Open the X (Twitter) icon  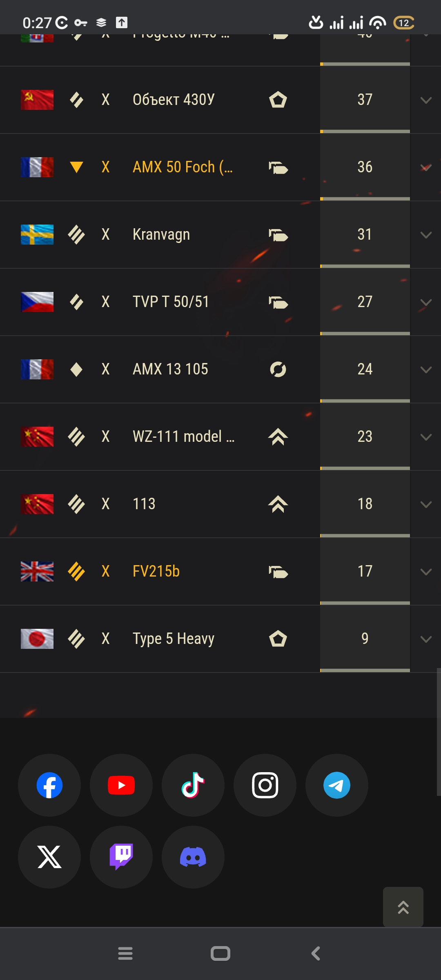pos(49,857)
